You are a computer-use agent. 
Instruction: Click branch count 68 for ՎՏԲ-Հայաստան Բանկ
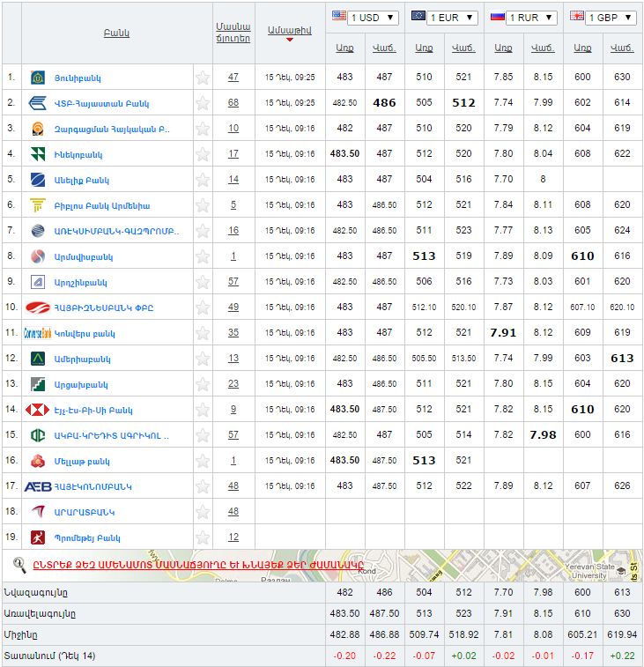pos(233,103)
